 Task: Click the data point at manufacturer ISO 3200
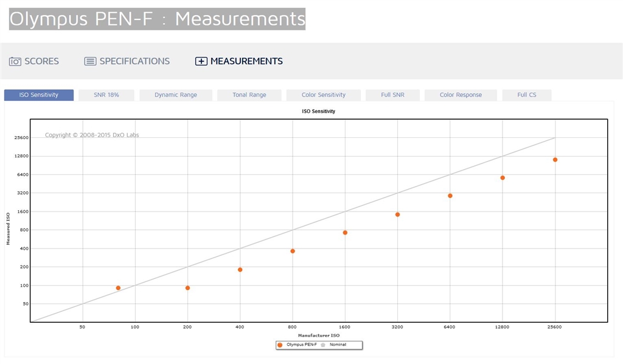tap(398, 215)
